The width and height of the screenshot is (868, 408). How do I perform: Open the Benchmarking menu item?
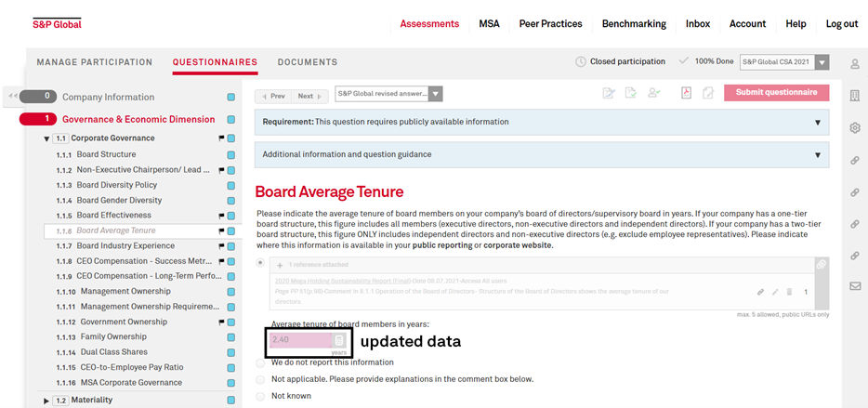(x=634, y=24)
